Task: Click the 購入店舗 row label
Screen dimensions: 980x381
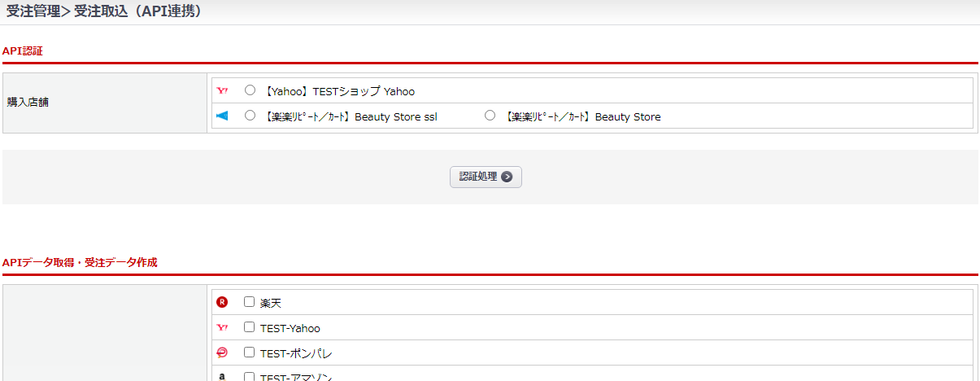Action: coord(28,103)
